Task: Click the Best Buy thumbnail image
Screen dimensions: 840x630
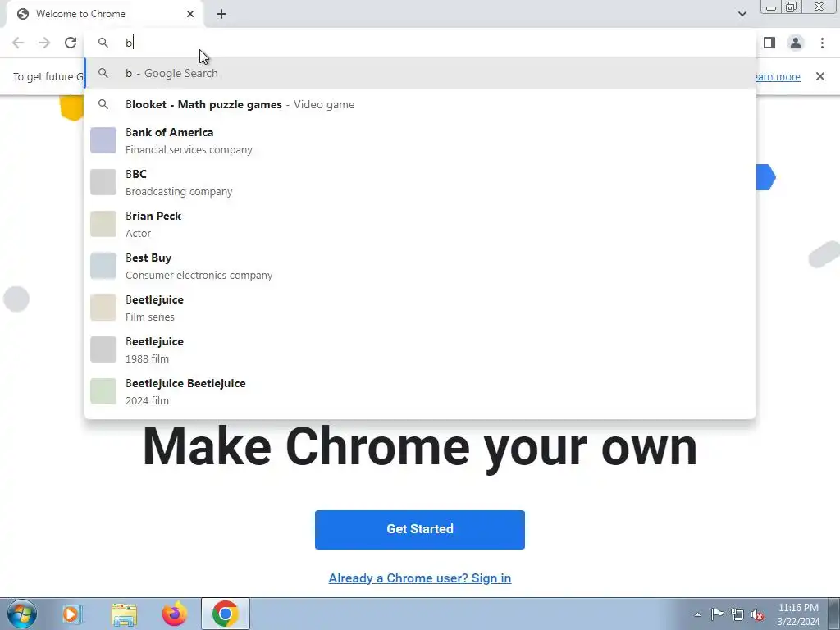Action: click(x=103, y=266)
